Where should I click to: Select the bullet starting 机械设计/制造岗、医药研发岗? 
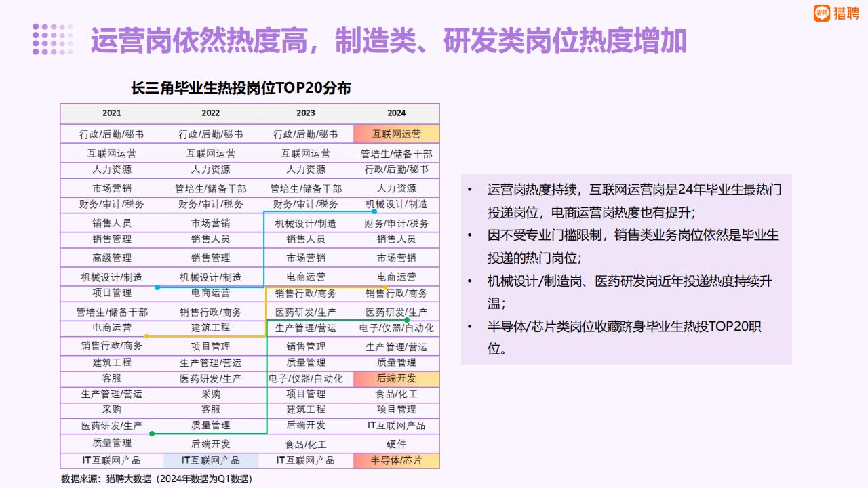point(629,292)
